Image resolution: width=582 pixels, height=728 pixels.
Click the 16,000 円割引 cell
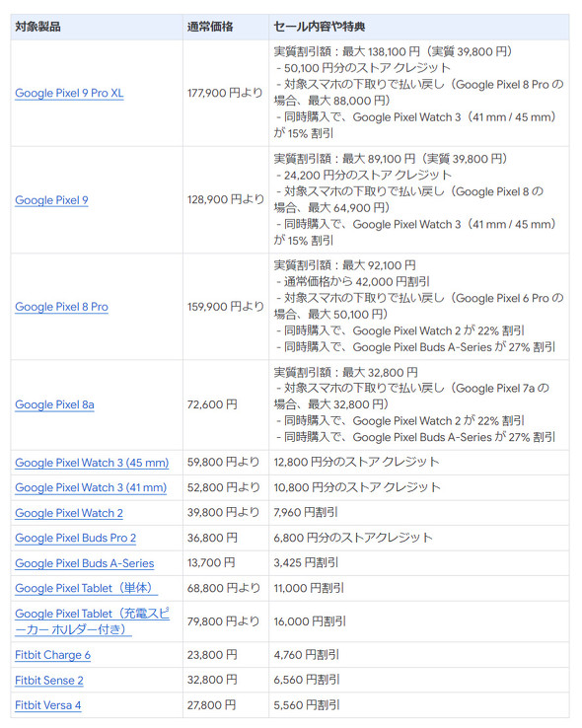point(418,621)
